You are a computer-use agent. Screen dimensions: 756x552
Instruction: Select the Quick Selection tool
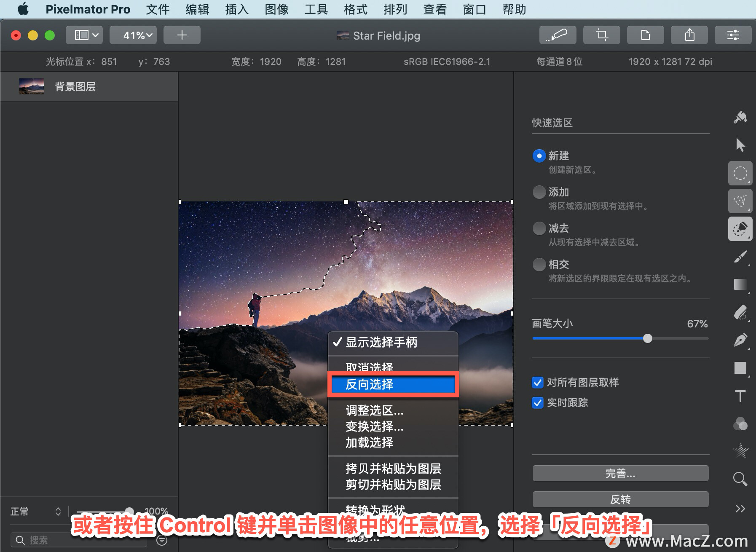coord(740,229)
